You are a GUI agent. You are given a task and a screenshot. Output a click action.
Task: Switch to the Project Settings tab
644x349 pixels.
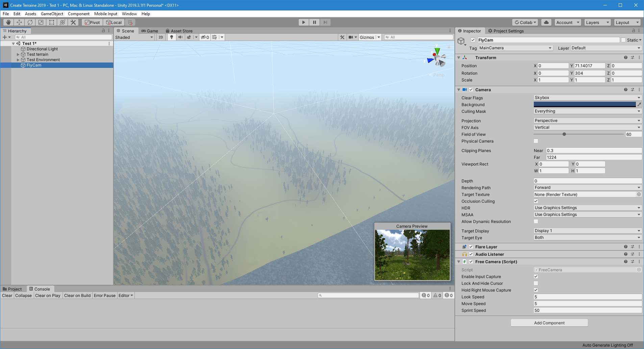coord(506,31)
